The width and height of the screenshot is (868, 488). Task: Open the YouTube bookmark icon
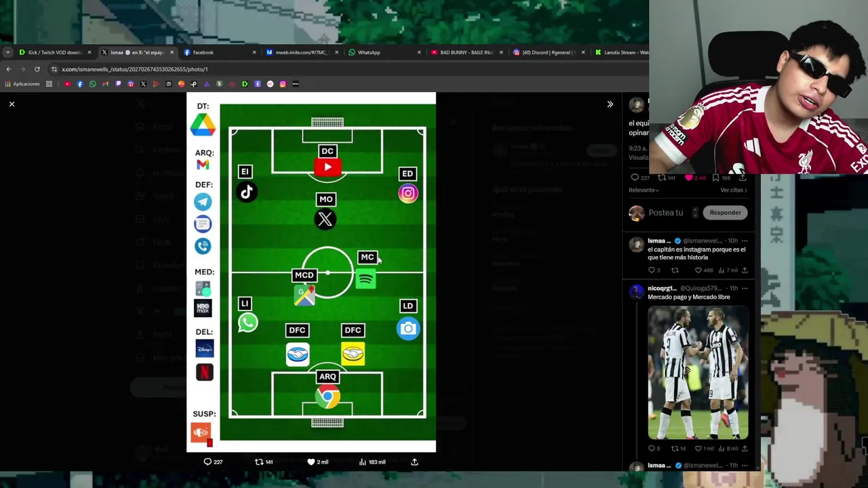[67, 84]
